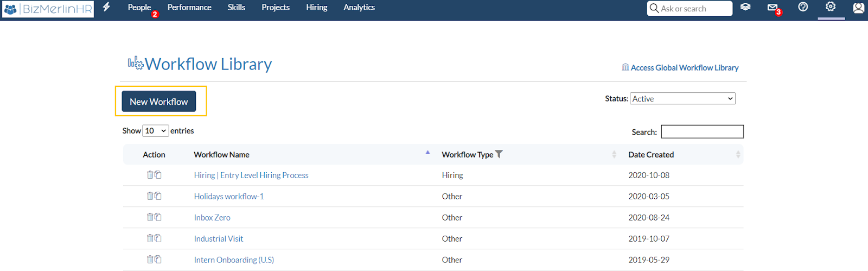The width and height of the screenshot is (868, 271).
Task: Click the Workflow Library title icon
Action: pos(136,64)
